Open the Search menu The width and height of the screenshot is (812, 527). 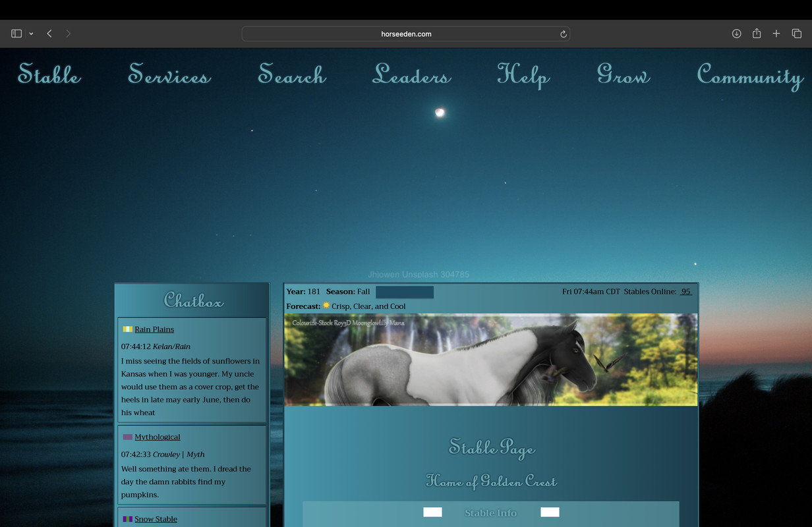292,74
